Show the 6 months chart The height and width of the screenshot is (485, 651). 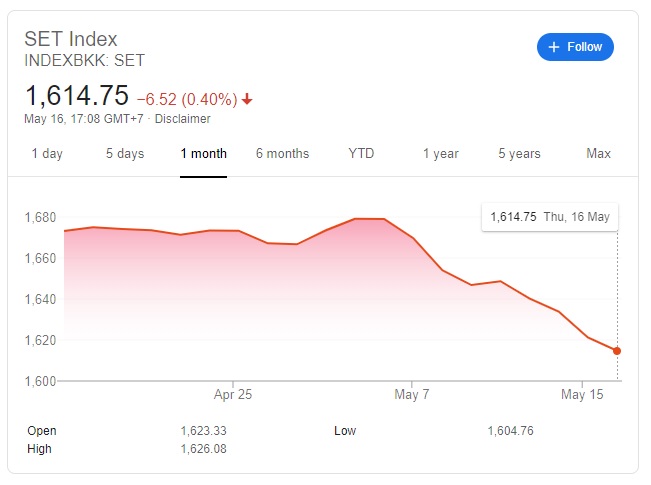click(282, 154)
